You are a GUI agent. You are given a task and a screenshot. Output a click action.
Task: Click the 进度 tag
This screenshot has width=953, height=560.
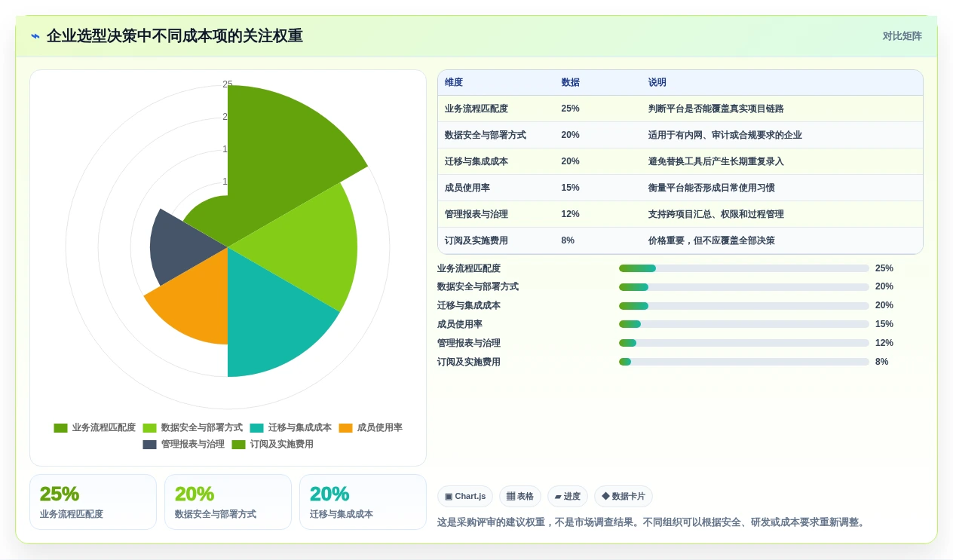click(568, 497)
